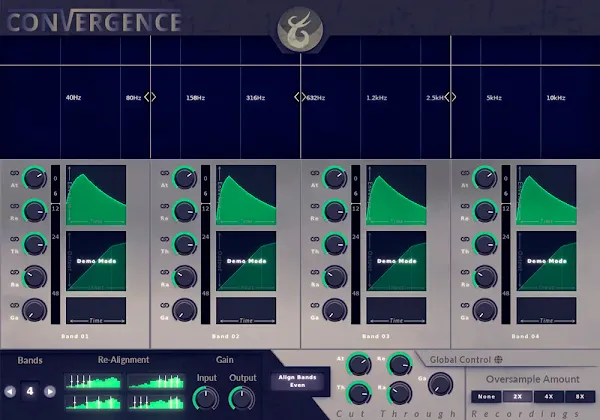The image size is (600, 420).
Task: Click the crossover handle near 632Hz
Action: click(x=300, y=97)
